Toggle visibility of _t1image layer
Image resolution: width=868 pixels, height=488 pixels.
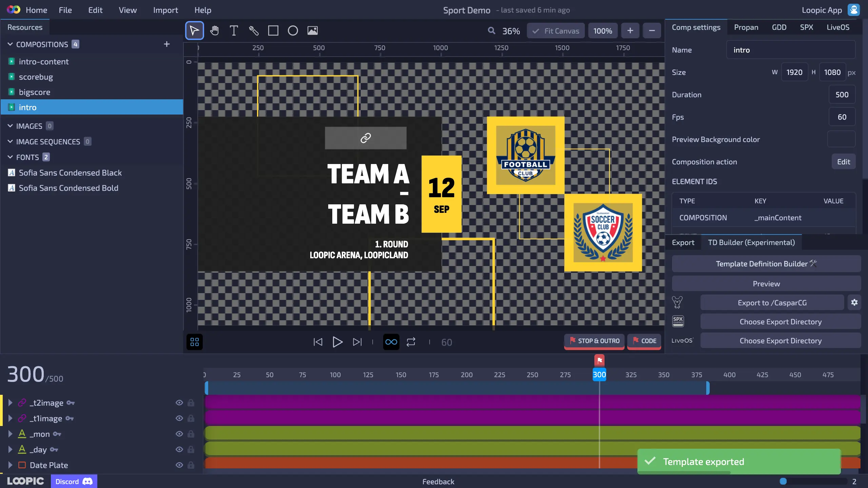tap(179, 418)
